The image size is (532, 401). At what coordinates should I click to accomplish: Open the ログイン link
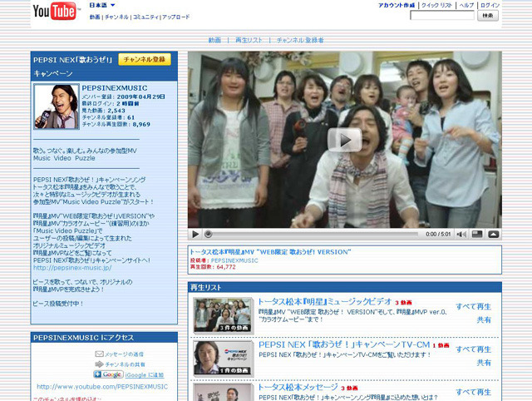coord(490,5)
